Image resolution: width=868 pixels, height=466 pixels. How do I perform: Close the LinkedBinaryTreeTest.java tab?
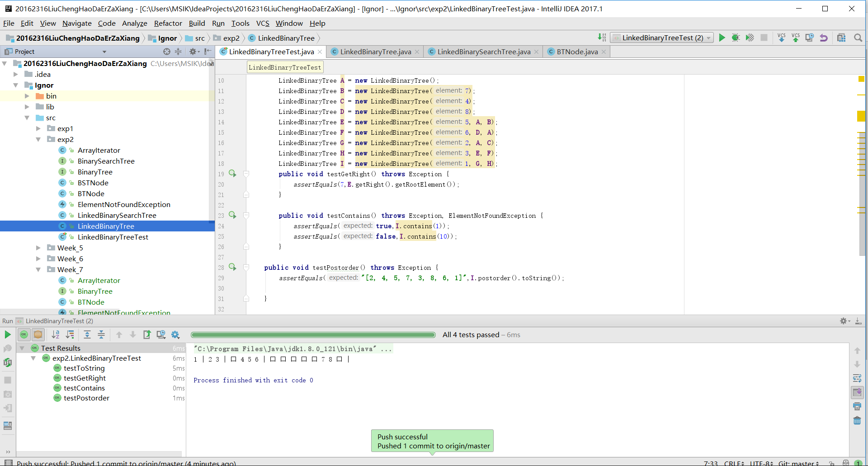(320, 52)
